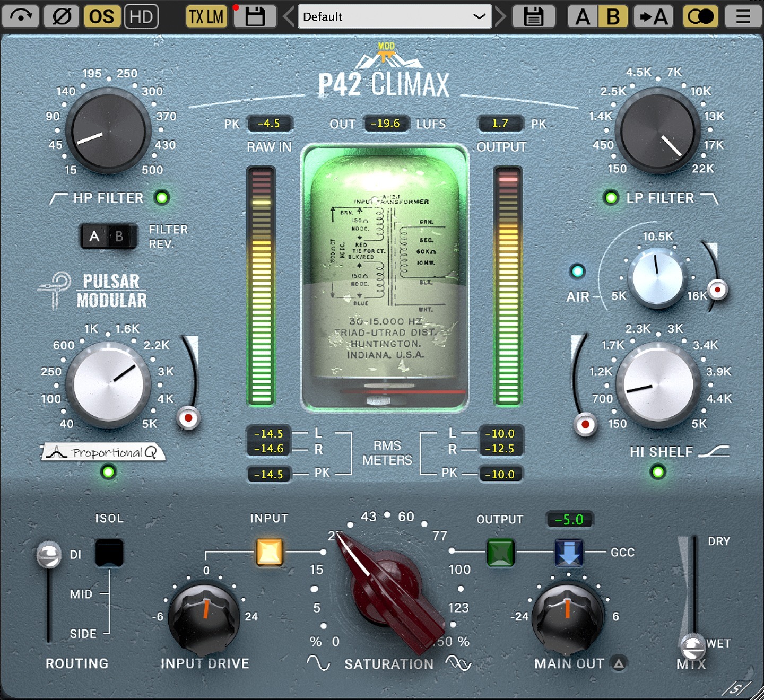
Task: Click the overlapping circles link icon
Action: [700, 16]
